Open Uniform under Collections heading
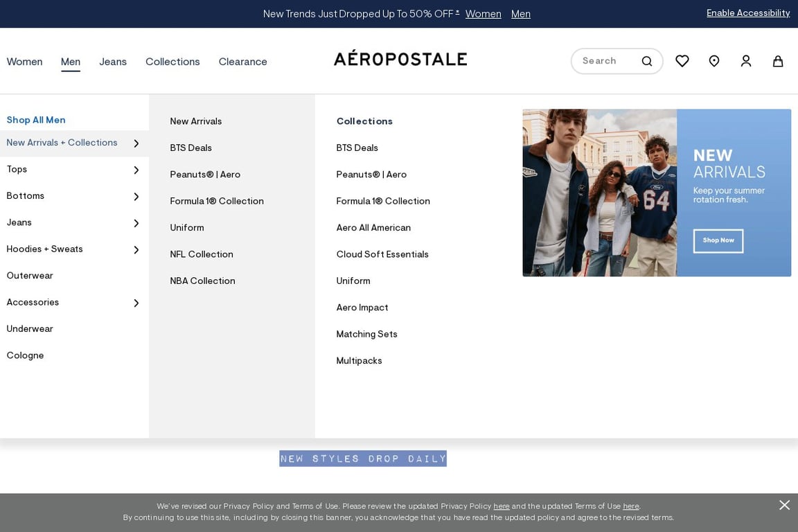 coord(353,281)
